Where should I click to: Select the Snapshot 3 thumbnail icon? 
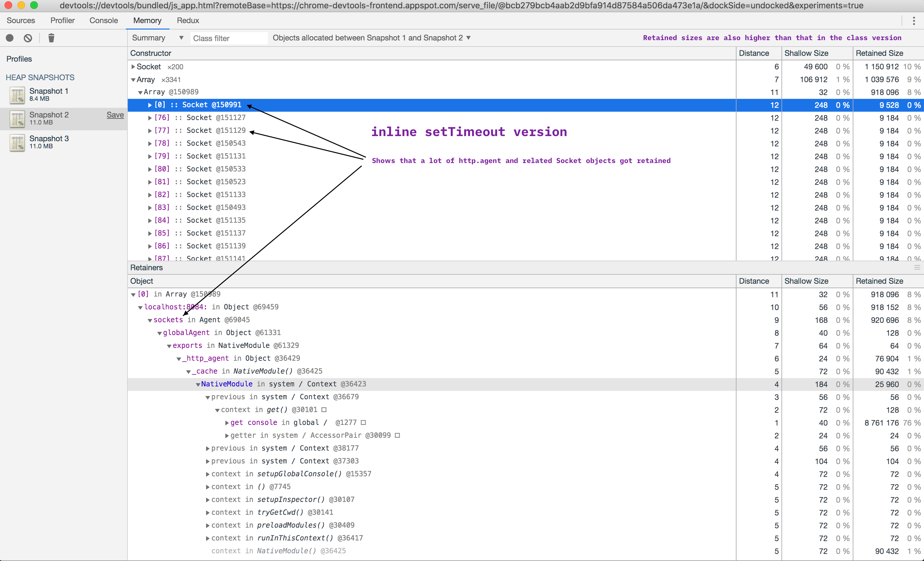(x=17, y=142)
